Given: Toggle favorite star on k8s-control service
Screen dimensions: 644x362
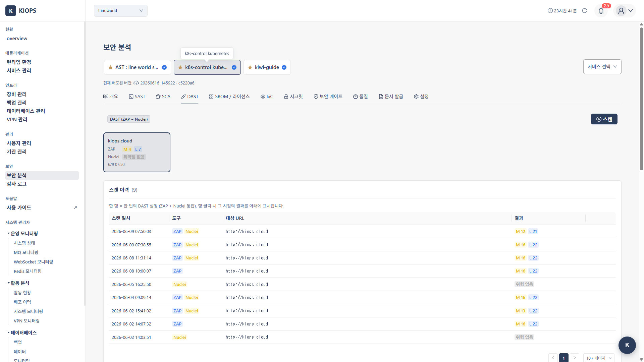Looking at the screenshot, I should [180, 67].
